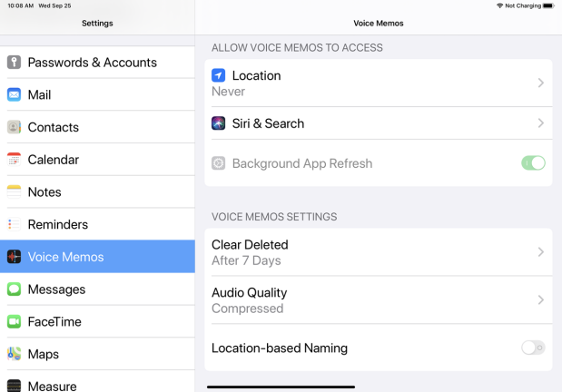This screenshot has width=562, height=392.
Task: Open the Audio Quality setting
Action: tap(379, 300)
